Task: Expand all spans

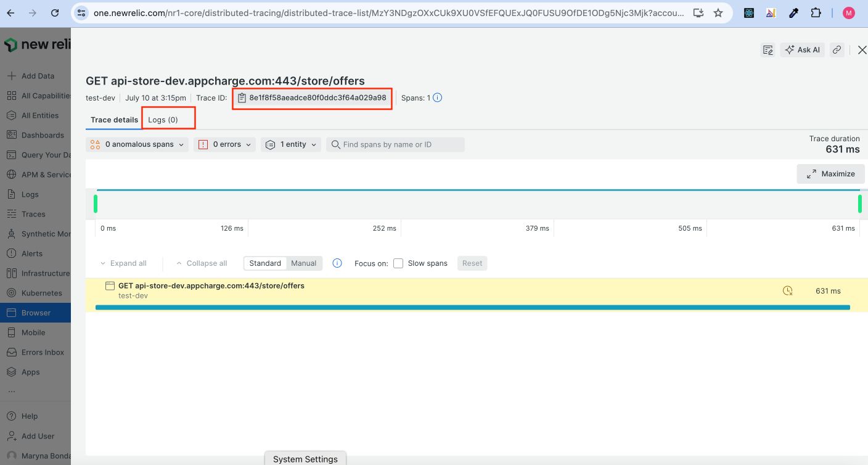Action: point(123,263)
